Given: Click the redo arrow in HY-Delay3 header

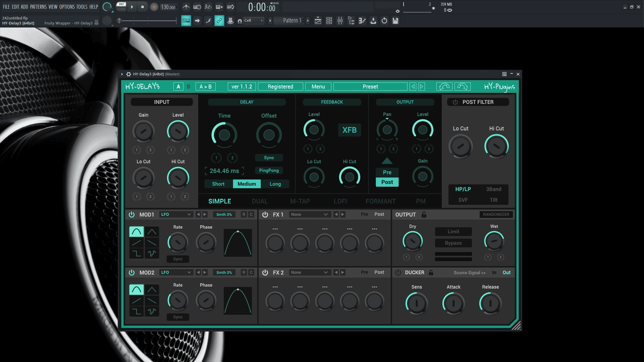Looking at the screenshot, I should click(x=462, y=86).
